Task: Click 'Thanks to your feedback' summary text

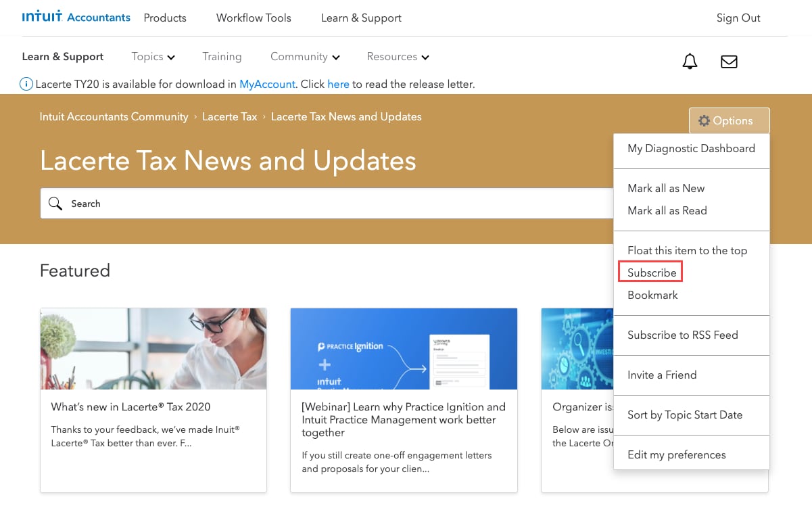Action: point(145,436)
